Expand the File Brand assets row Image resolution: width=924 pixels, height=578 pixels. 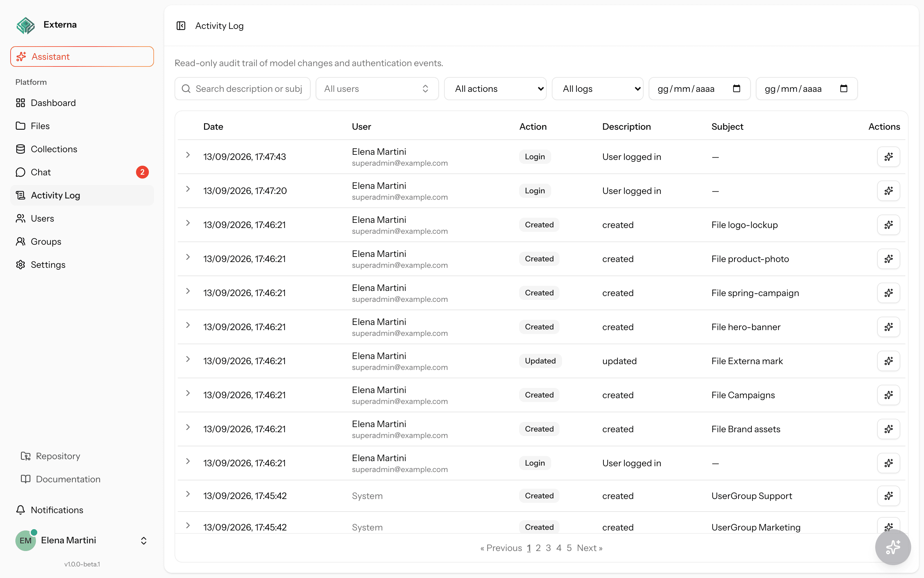(188, 427)
